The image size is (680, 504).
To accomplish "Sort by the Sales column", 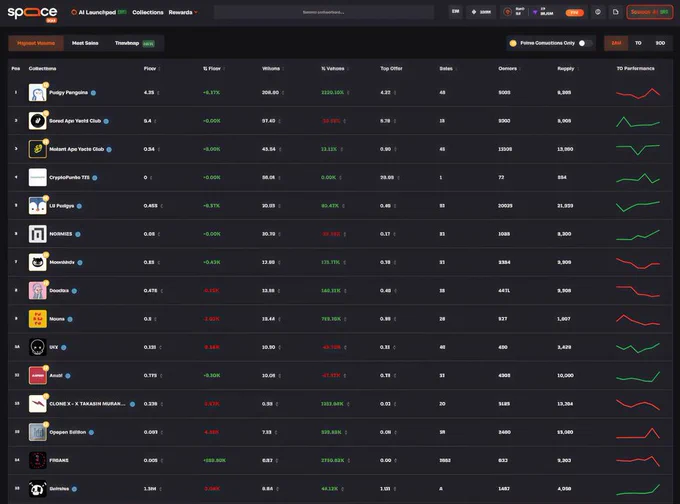I will pos(448,69).
